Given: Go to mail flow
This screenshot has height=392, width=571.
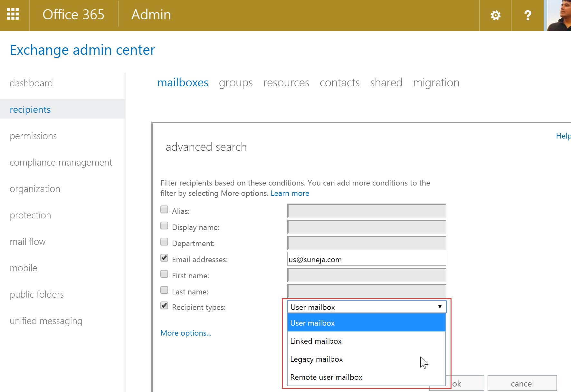Looking at the screenshot, I should 28,242.
